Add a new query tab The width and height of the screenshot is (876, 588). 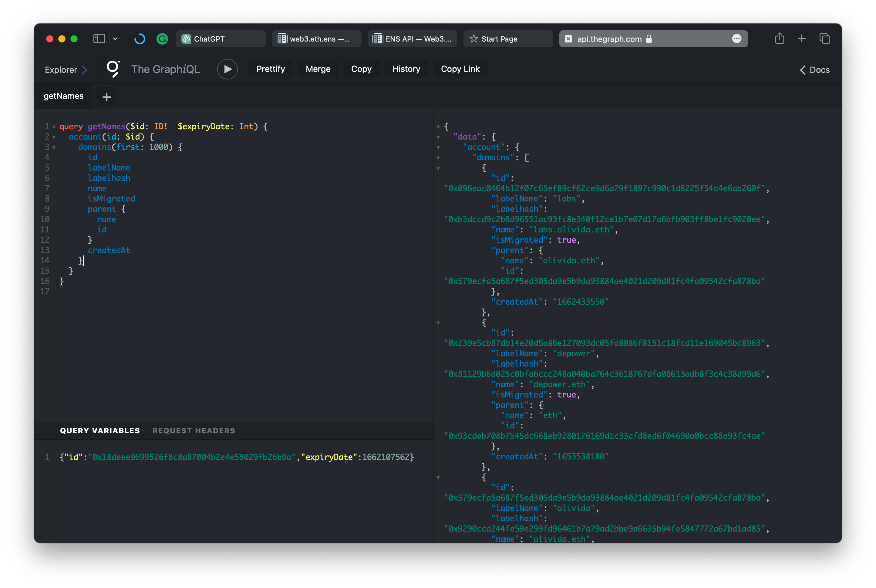(106, 97)
